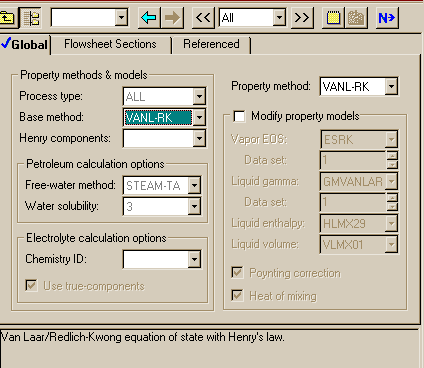Click the yellow comments notepad icon
The width and height of the screenshot is (424, 368).
click(x=333, y=18)
